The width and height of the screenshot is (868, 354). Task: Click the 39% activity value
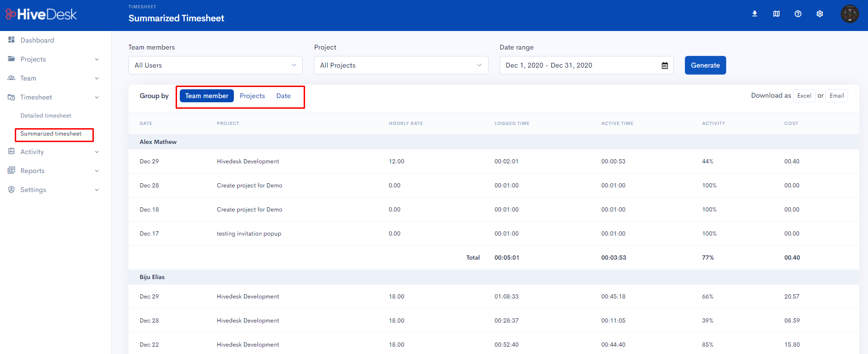tap(708, 321)
